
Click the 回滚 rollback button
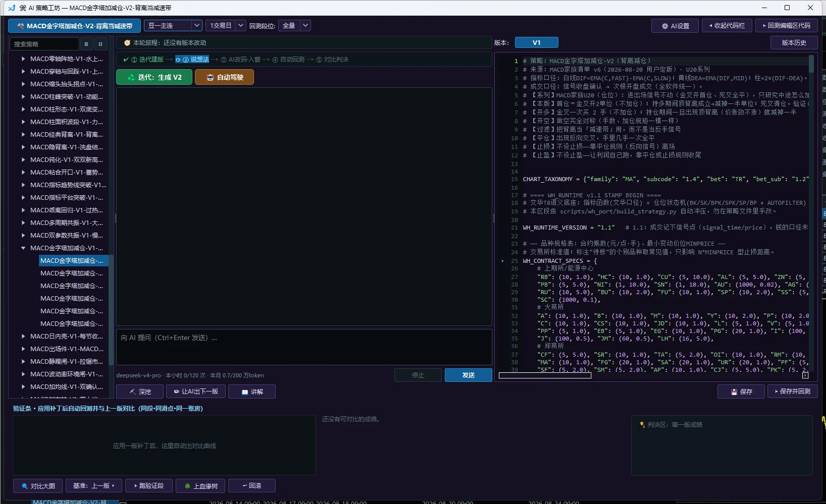point(252,486)
